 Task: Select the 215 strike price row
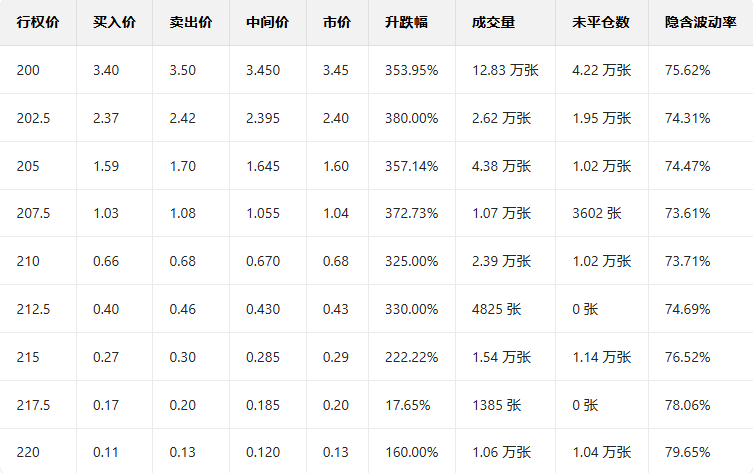(x=29, y=357)
